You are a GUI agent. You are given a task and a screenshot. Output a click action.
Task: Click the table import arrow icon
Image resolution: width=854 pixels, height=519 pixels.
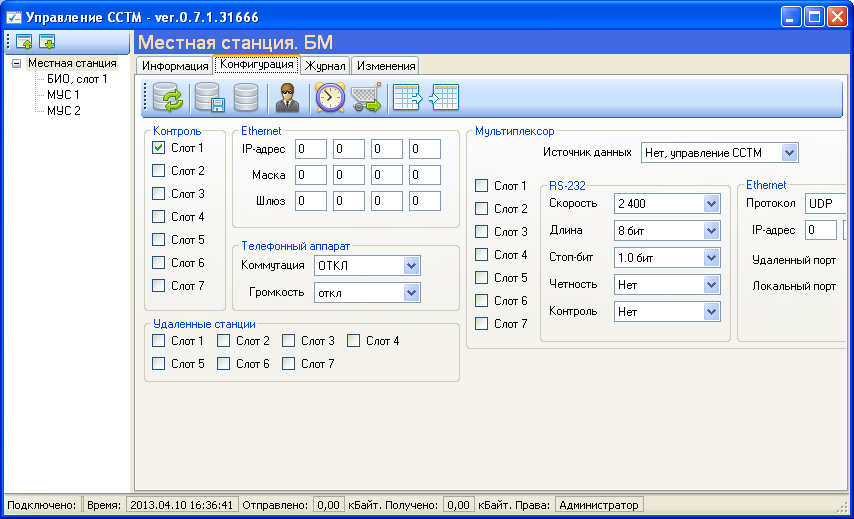[444, 97]
